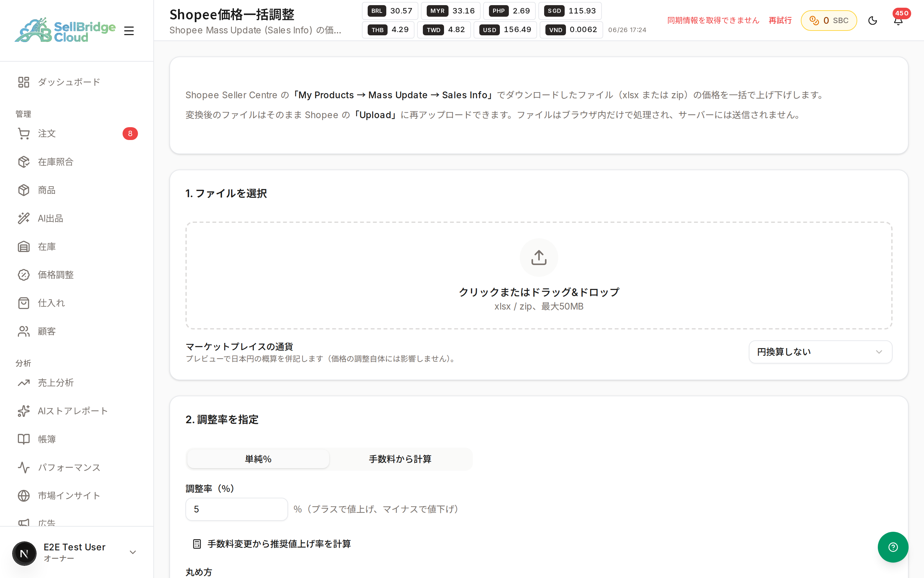Toggle the sidebar hamburger menu

click(x=129, y=31)
